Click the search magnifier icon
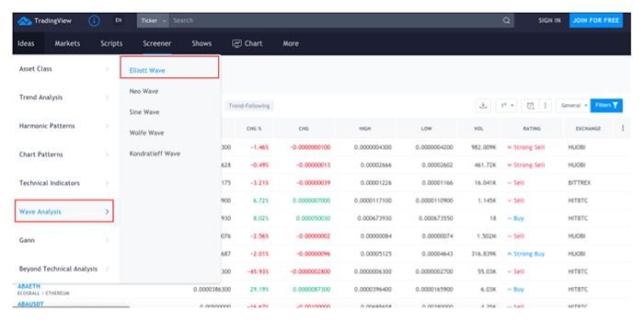The image size is (644, 334). coord(506,20)
